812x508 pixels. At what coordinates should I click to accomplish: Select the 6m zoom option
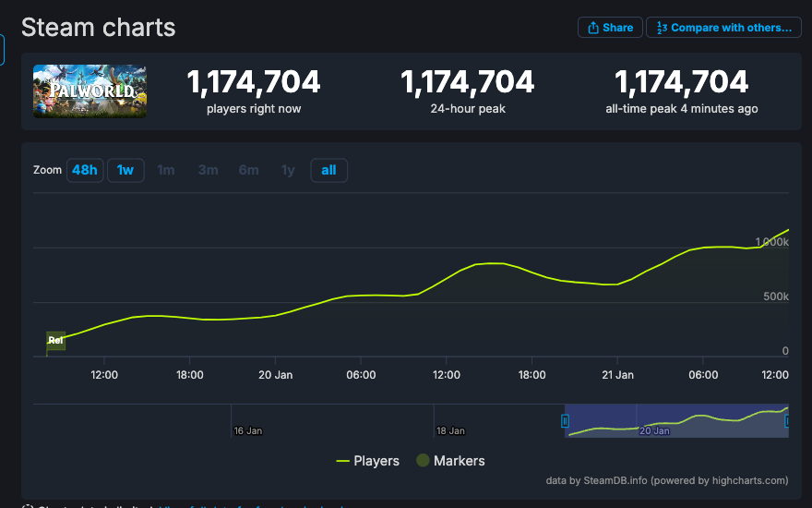click(248, 170)
